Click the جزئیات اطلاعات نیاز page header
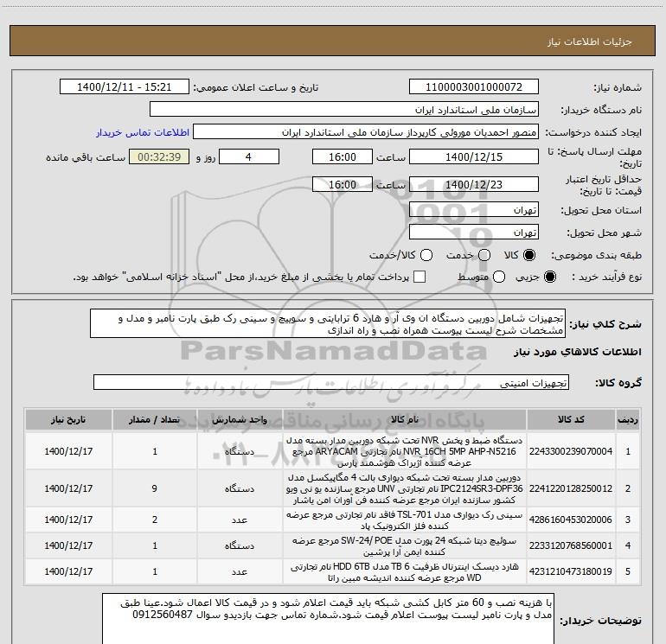 click(x=590, y=41)
